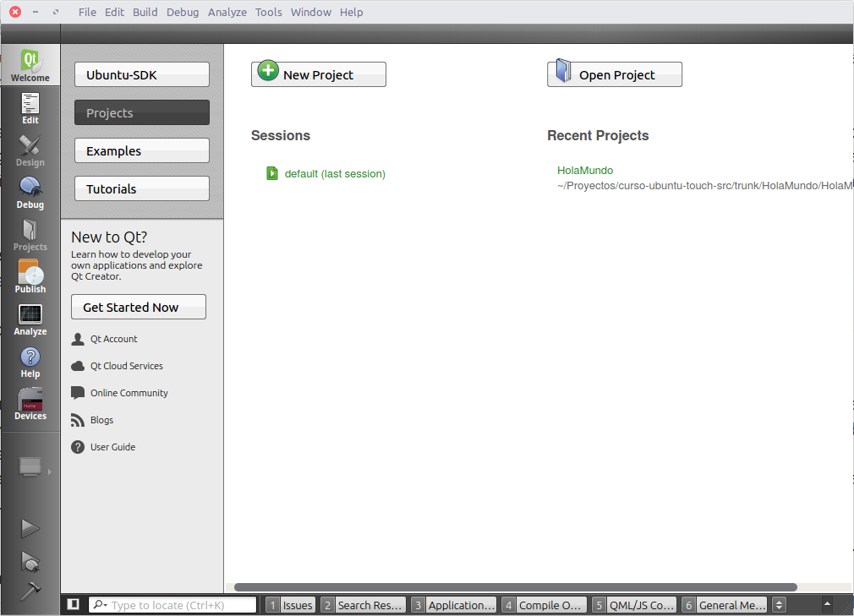Viewport: 854px width, 616px height.
Task: Switch to the Welcome mode icon
Action: [x=30, y=65]
